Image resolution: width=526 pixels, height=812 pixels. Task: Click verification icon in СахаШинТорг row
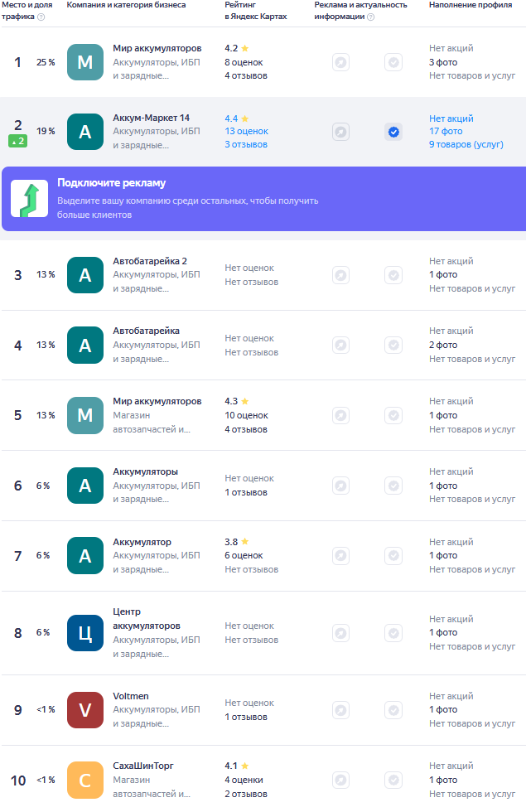pyautogui.click(x=393, y=780)
